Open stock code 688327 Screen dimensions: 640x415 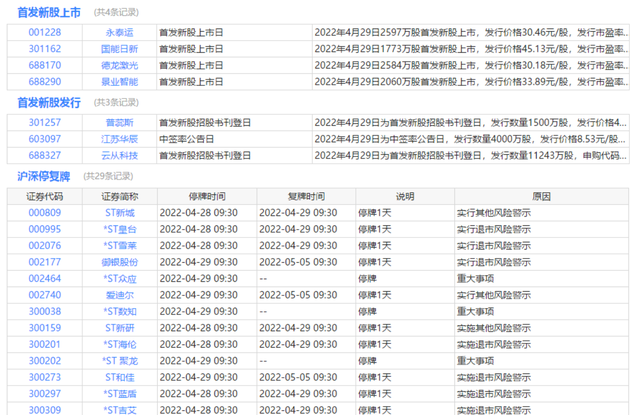[x=45, y=155]
